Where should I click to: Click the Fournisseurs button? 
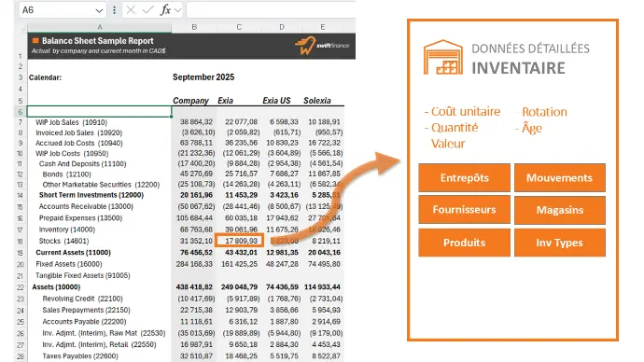coord(465,210)
